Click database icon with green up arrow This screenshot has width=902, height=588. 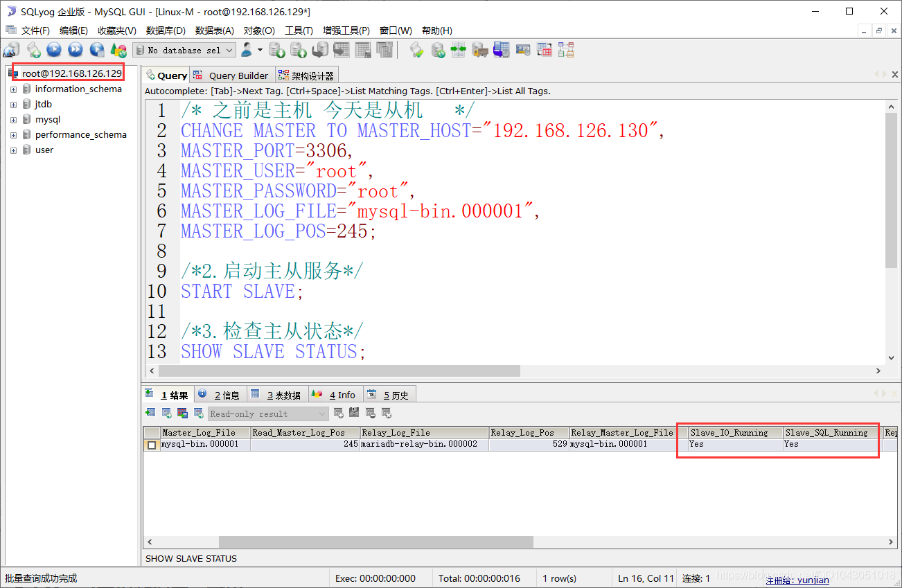click(299, 50)
